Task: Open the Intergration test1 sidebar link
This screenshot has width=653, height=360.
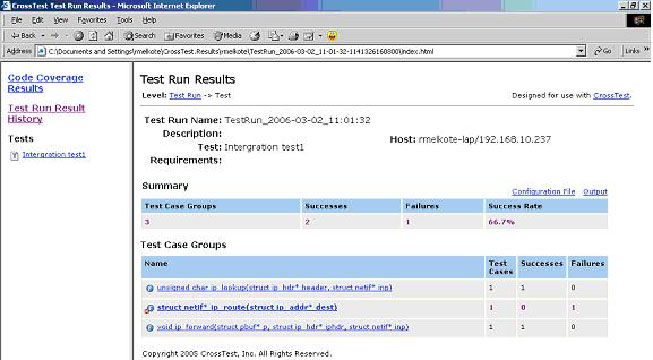Action: (x=54, y=155)
